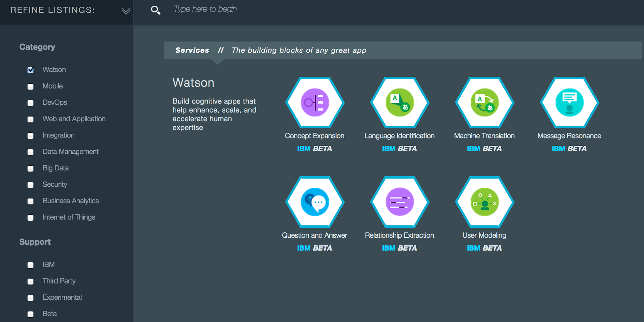Enable the Internet of Things checkbox
This screenshot has height=322, width=644.
pos(31,218)
